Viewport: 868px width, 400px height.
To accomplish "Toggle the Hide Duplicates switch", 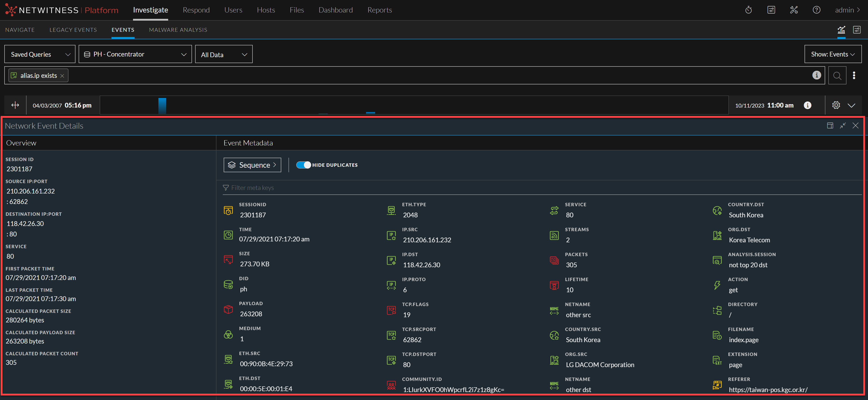I will [x=303, y=165].
